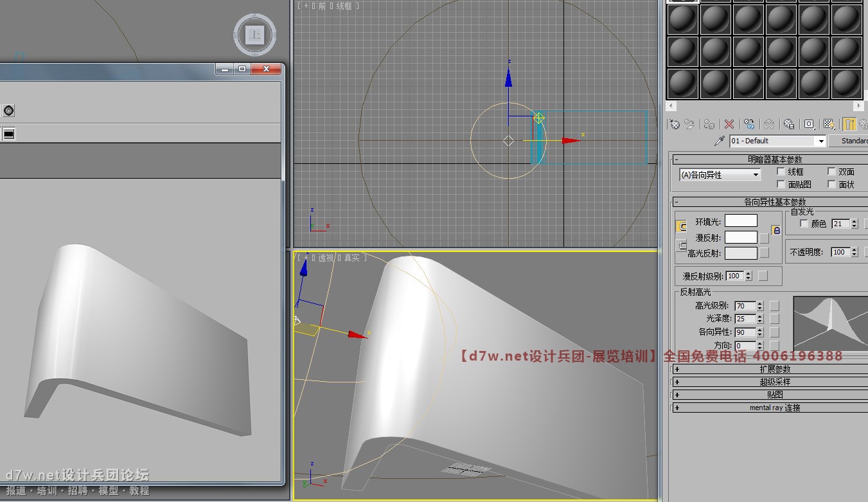Open the 前 view label menu
Image resolution: width=868 pixels, height=502 pixels.
pos(322,6)
